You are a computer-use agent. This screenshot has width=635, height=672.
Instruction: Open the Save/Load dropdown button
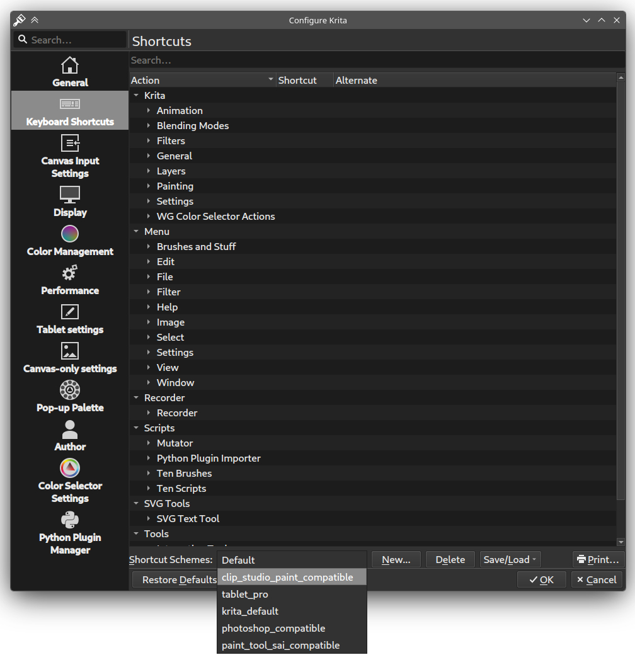[x=510, y=559]
